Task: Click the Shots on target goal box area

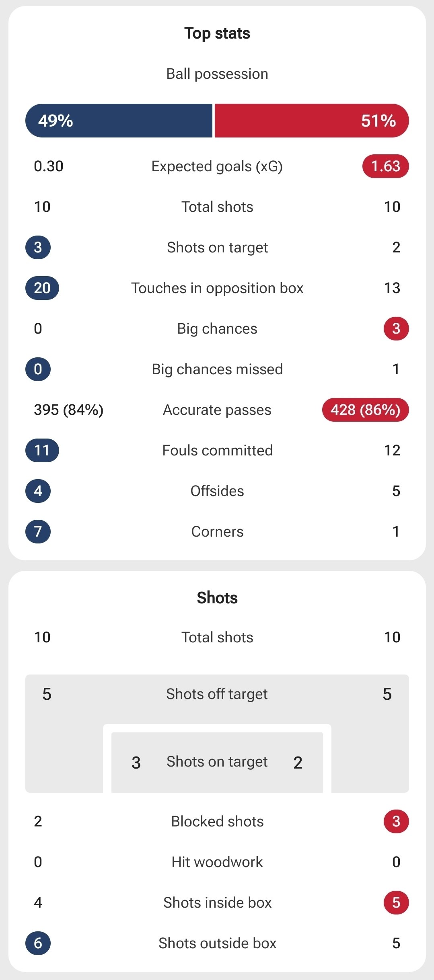Action: (217, 762)
